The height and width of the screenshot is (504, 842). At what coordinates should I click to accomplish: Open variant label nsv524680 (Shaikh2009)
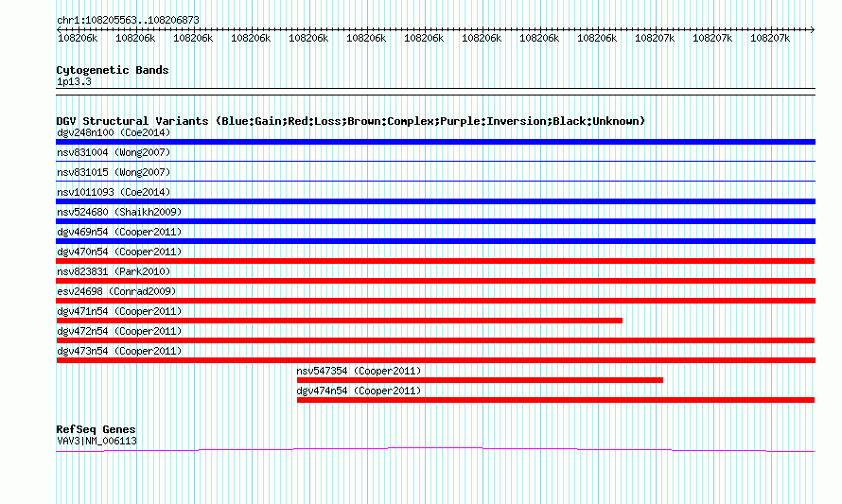pyautogui.click(x=119, y=212)
